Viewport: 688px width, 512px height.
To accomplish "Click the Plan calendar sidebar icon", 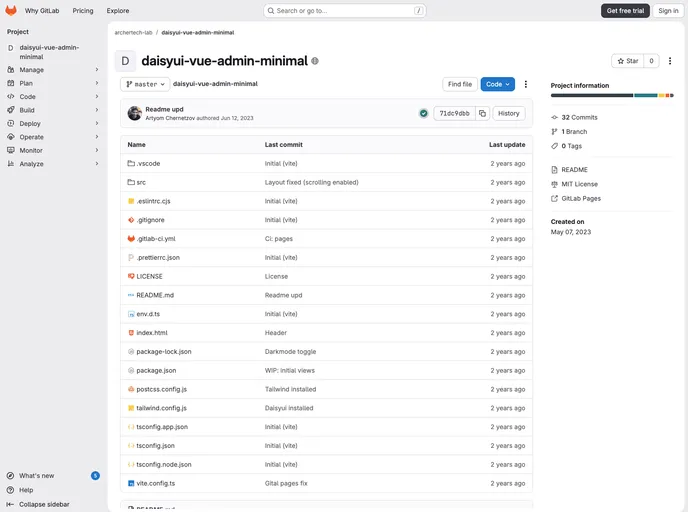I will [x=11, y=83].
